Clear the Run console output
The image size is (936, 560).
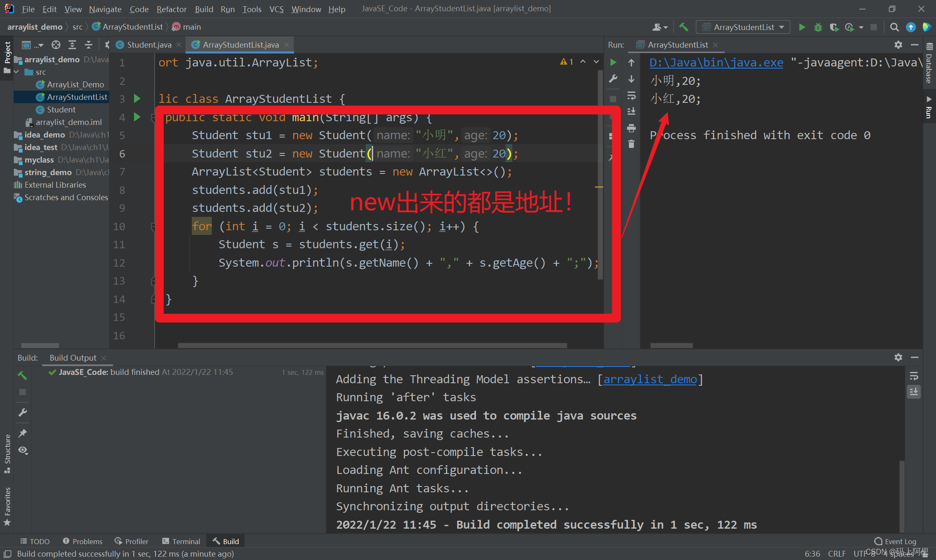[x=631, y=144]
